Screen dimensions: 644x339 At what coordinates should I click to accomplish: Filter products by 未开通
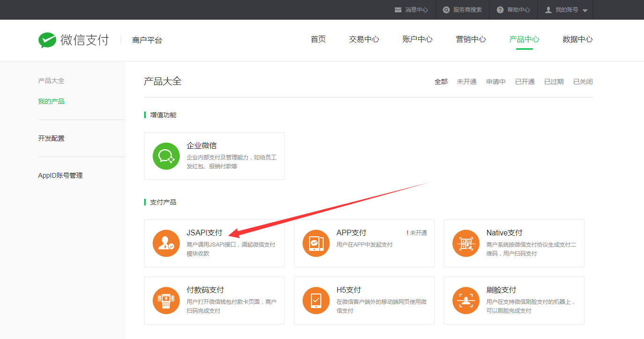coord(466,82)
